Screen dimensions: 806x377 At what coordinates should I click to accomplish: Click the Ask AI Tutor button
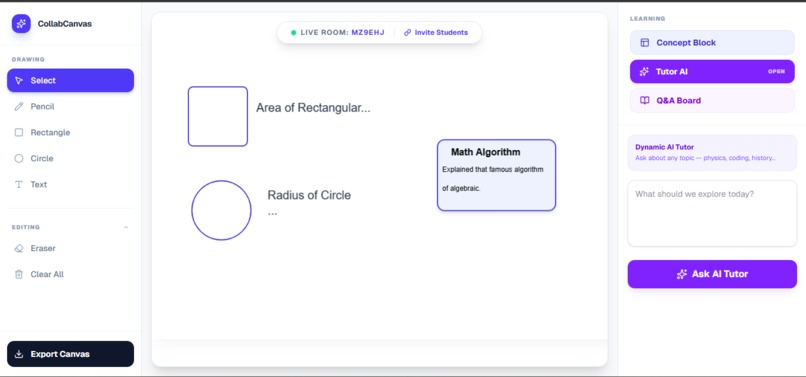click(712, 274)
